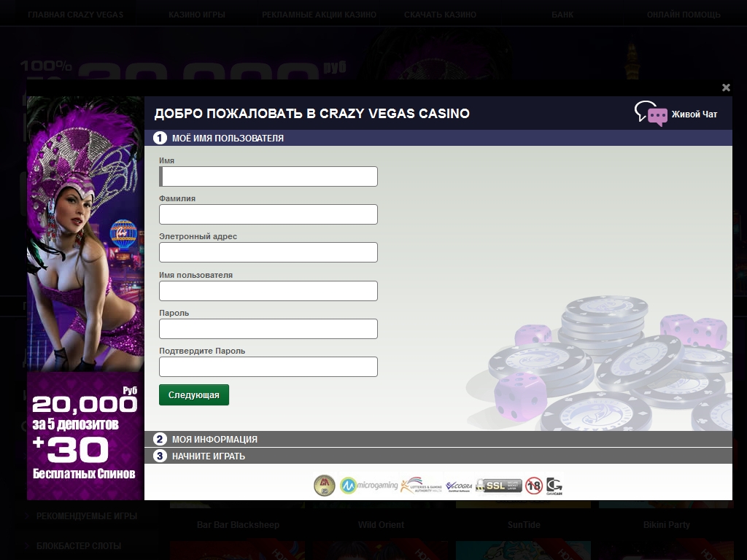Open the Казино игры menu item
The image size is (747, 560).
tap(197, 15)
